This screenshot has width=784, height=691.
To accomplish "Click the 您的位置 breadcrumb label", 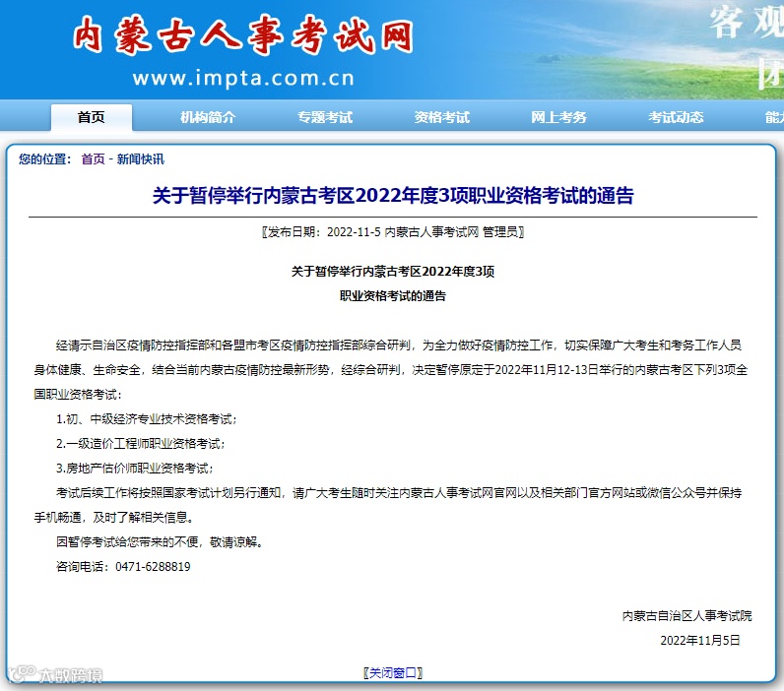I will click(45, 159).
